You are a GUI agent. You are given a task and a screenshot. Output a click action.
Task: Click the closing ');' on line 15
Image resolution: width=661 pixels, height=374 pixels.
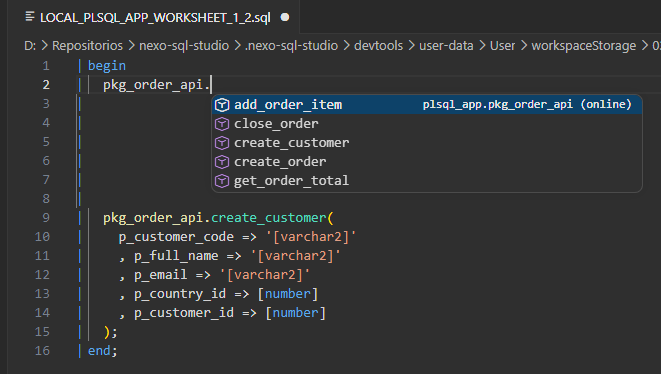pos(110,332)
